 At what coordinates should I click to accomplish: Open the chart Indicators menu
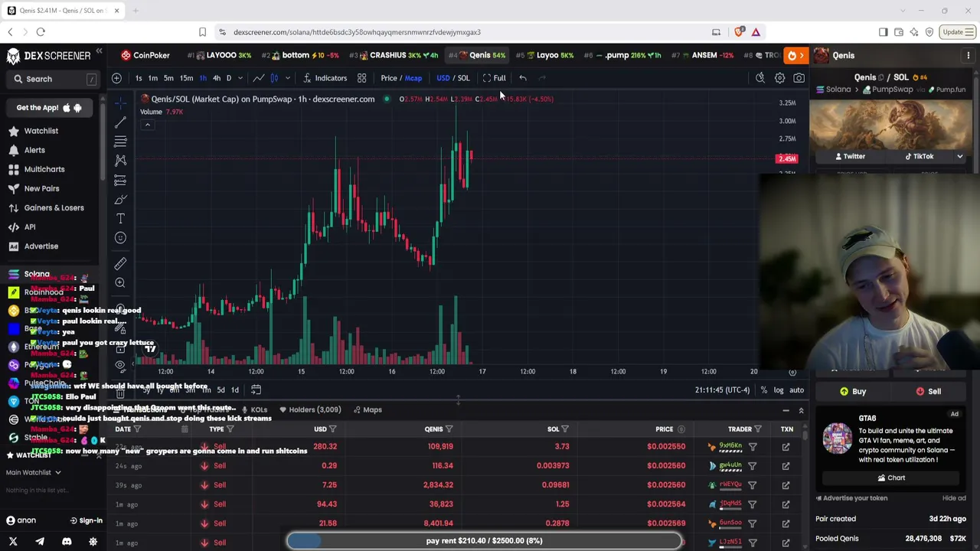pyautogui.click(x=325, y=78)
